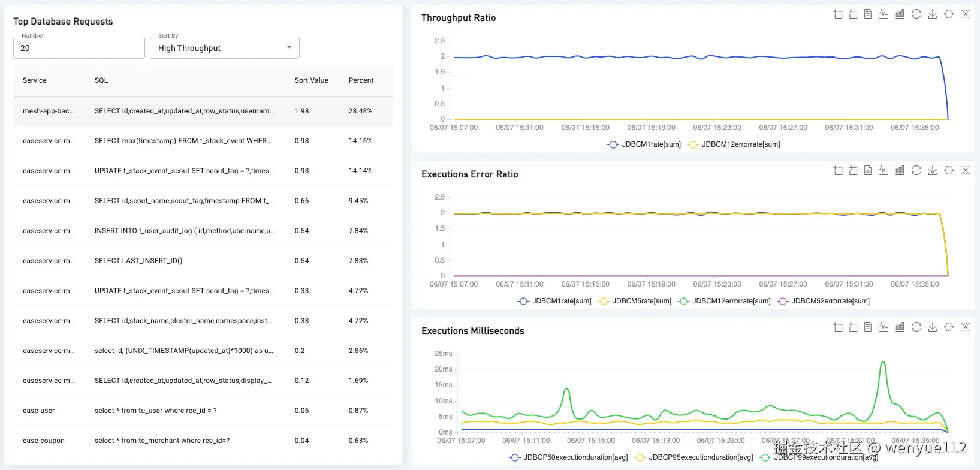The width and height of the screenshot is (980, 470).
Task: Click polygon select icon on Throughput Ratio
Action: [x=949, y=14]
